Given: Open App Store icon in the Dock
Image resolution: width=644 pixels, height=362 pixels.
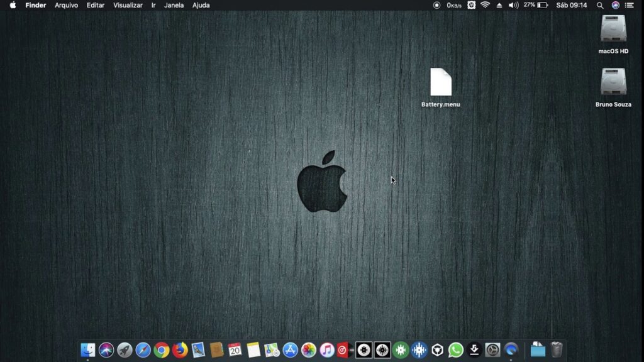Looking at the screenshot, I should [291, 350].
